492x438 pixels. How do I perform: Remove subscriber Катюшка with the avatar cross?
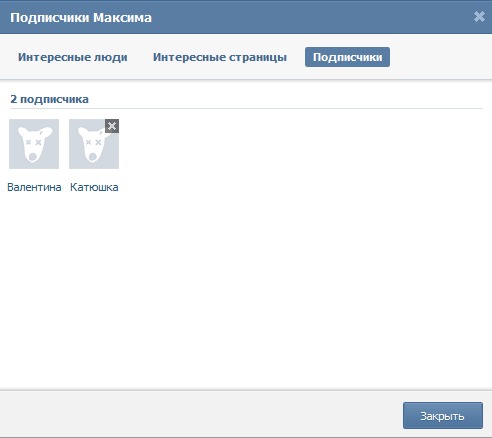pyautogui.click(x=112, y=126)
